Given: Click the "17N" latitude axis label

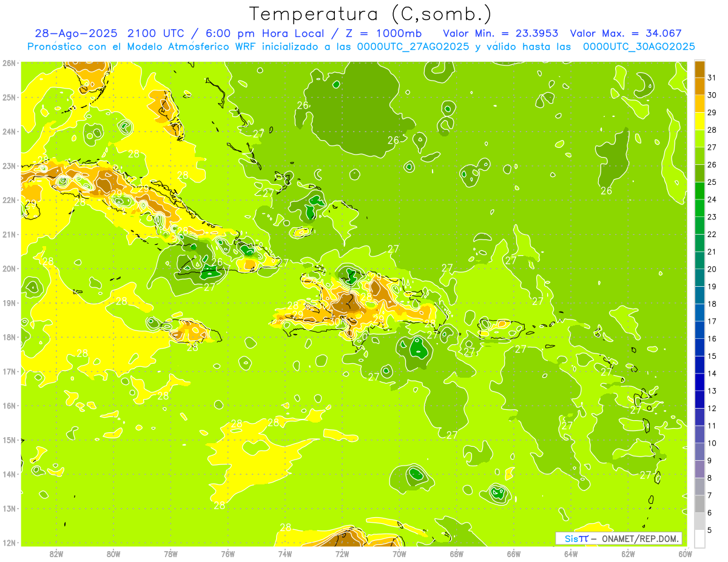Looking at the screenshot, I should pos(9,371).
